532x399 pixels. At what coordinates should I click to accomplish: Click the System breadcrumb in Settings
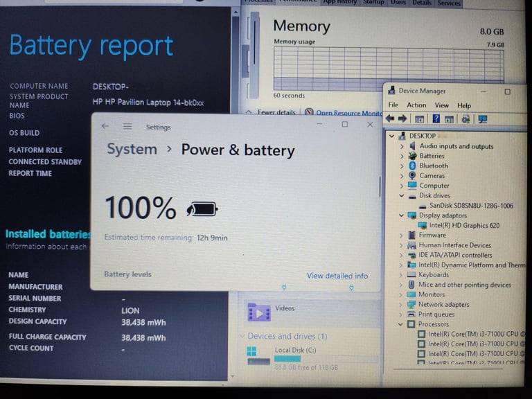coord(132,149)
